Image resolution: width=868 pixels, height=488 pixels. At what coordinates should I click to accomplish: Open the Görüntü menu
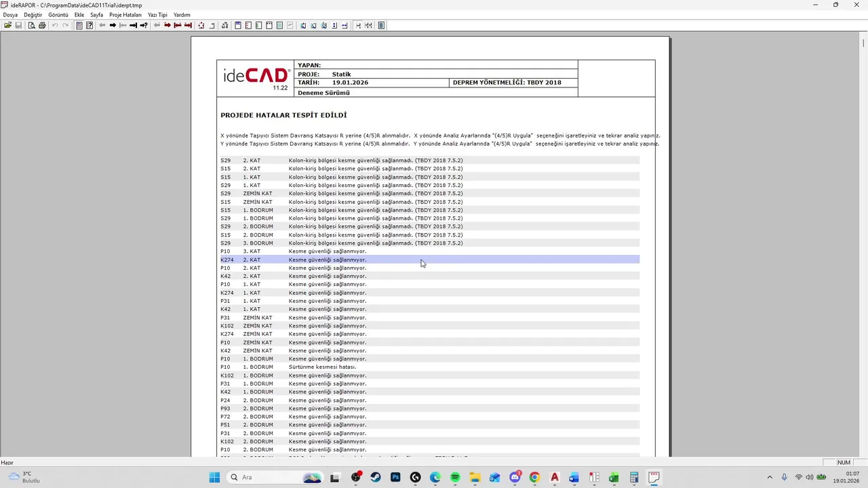coord(58,15)
